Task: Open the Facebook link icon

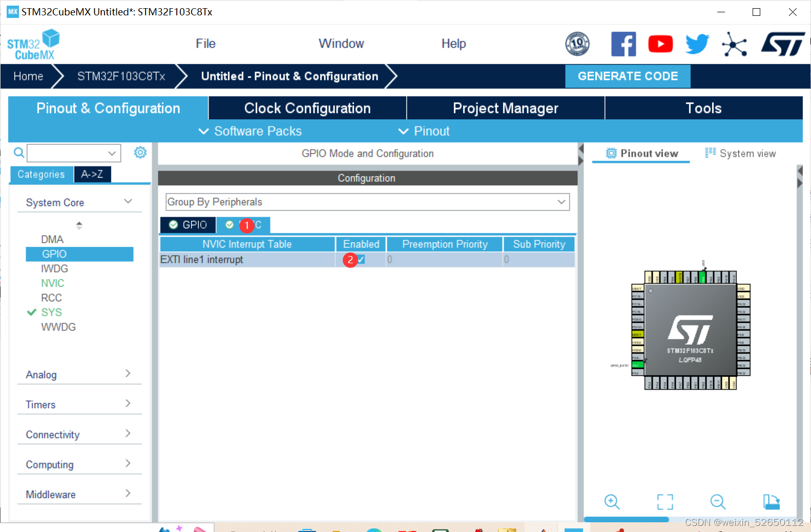Action: coord(623,44)
